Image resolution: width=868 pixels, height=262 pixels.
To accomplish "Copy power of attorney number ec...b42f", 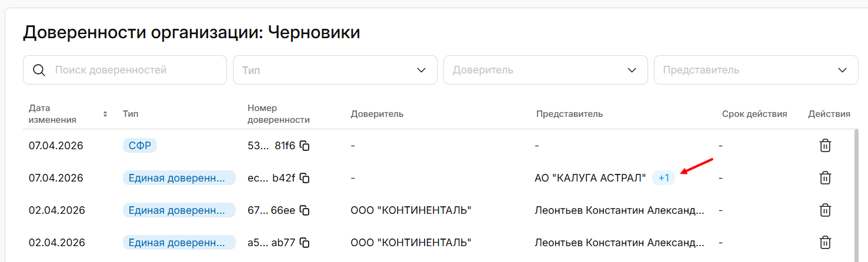I will 305,178.
